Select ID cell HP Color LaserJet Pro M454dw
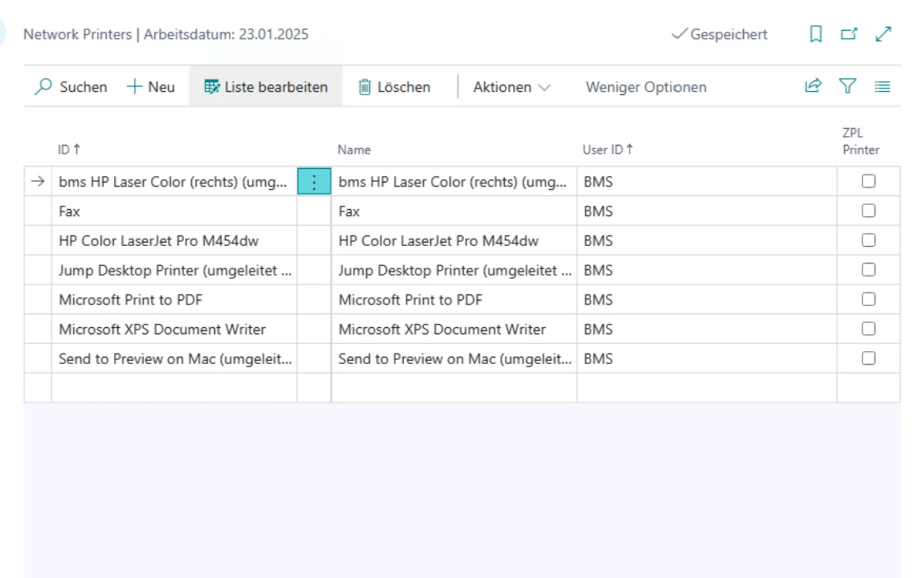Viewport: 924px width, 578px height. tap(174, 240)
